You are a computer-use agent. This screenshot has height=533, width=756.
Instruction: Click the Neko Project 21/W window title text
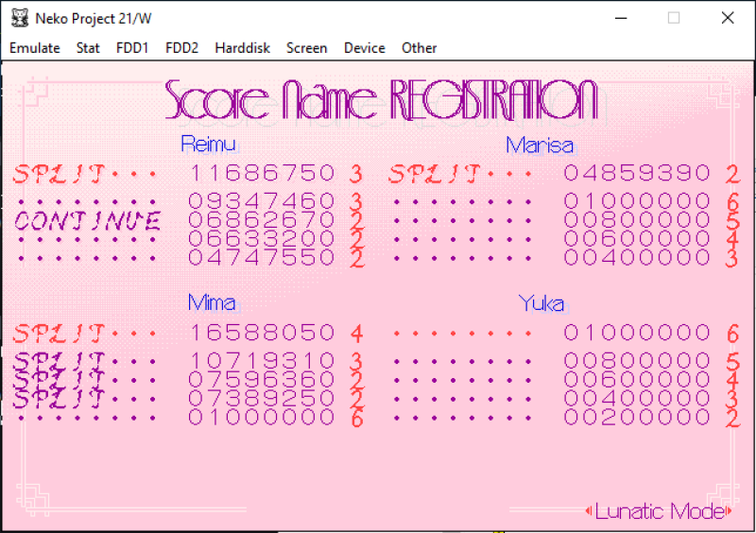(93, 18)
